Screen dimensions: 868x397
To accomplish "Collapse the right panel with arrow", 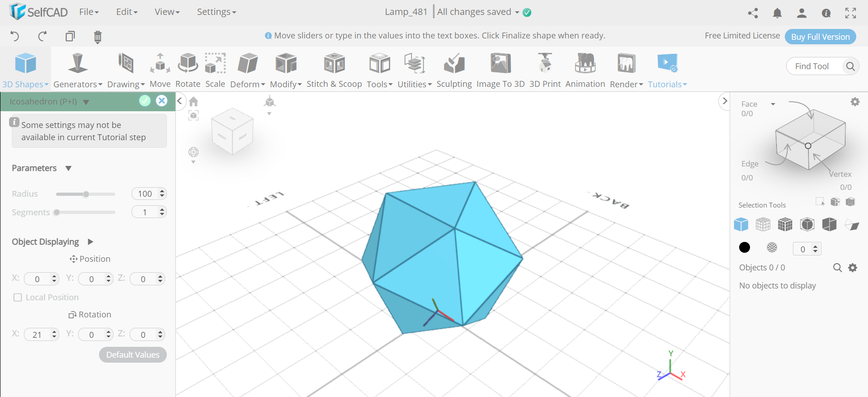I will click(725, 101).
